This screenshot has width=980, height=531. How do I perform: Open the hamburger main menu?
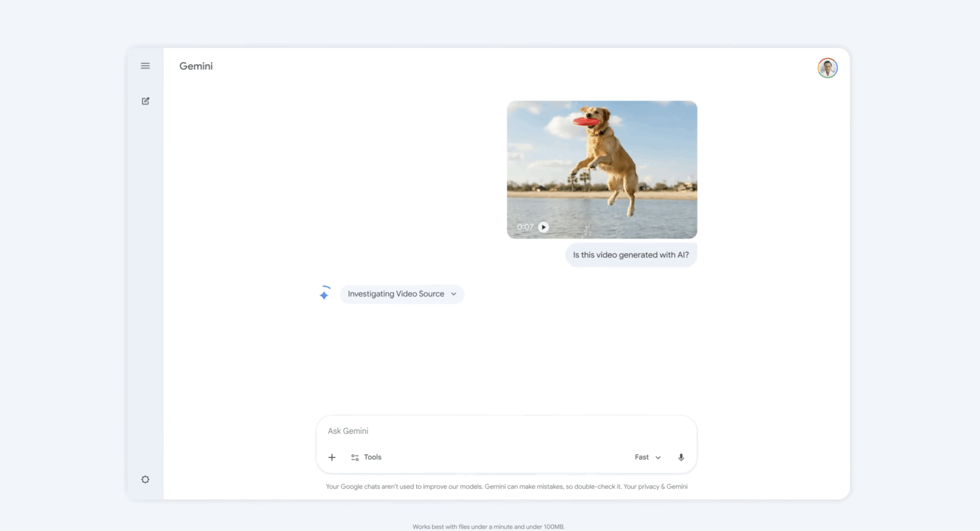pyautogui.click(x=145, y=66)
